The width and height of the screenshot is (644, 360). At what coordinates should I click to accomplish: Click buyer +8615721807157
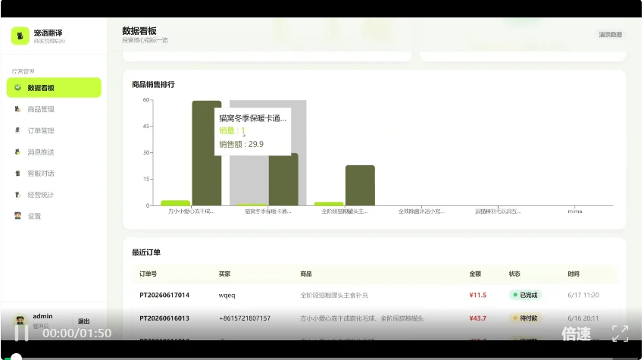(x=245, y=318)
